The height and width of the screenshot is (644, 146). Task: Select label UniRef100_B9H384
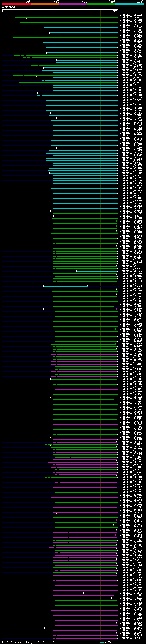(131, 32)
